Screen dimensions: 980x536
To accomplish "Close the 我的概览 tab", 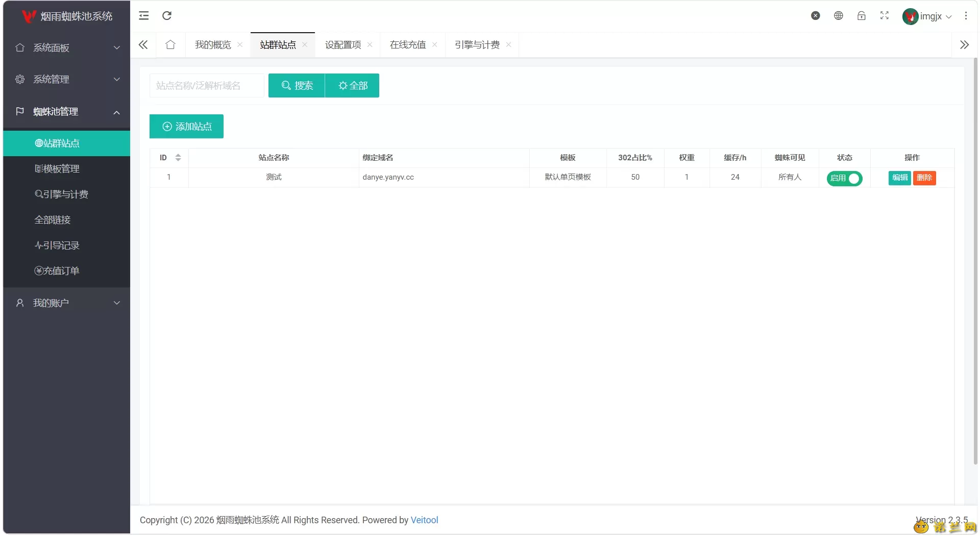I will tap(240, 45).
